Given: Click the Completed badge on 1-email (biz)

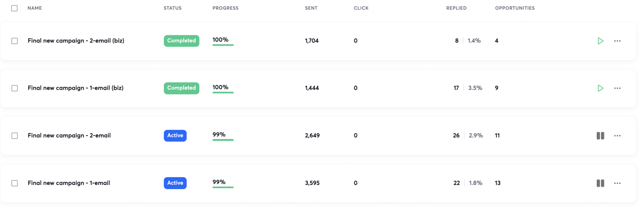Looking at the screenshot, I should (x=181, y=88).
